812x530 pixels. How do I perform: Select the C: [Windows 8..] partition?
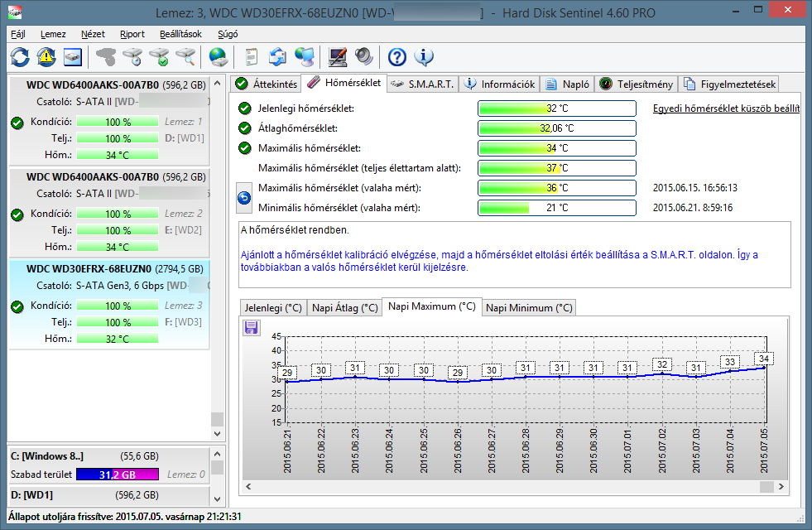point(109,465)
